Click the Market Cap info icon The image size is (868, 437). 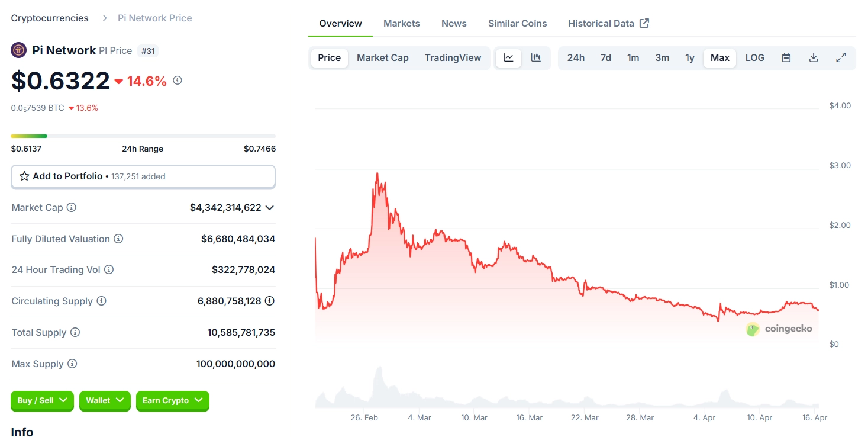[x=72, y=208]
